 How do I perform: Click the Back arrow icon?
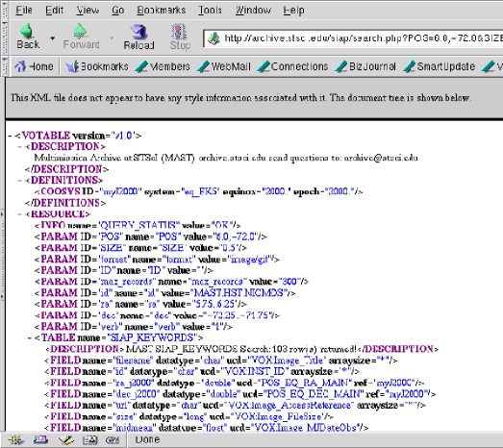click(x=28, y=31)
